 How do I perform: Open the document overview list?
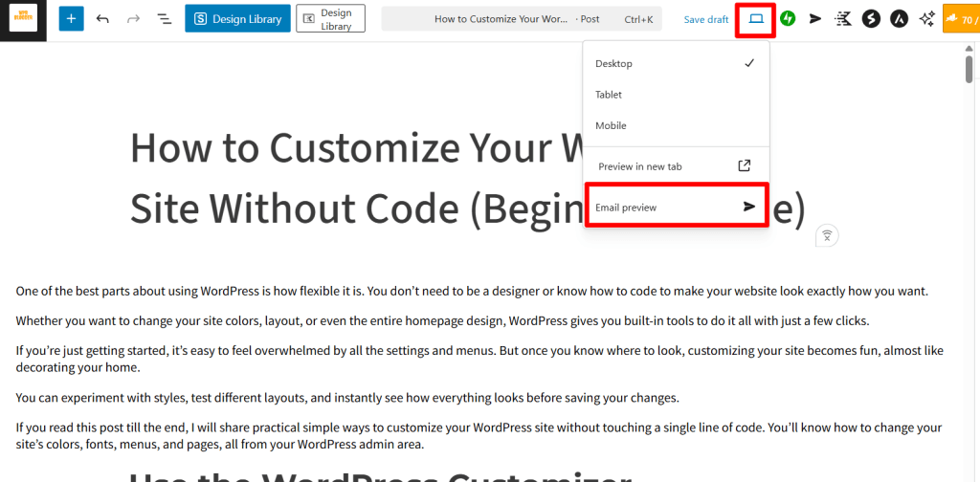tap(164, 19)
